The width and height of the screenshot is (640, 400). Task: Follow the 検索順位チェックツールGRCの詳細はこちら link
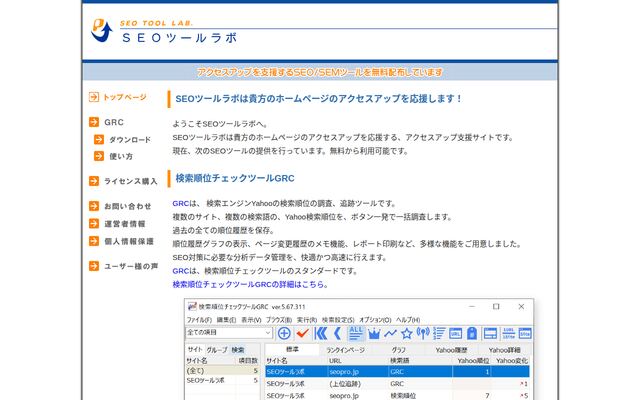pyautogui.click(x=250, y=284)
